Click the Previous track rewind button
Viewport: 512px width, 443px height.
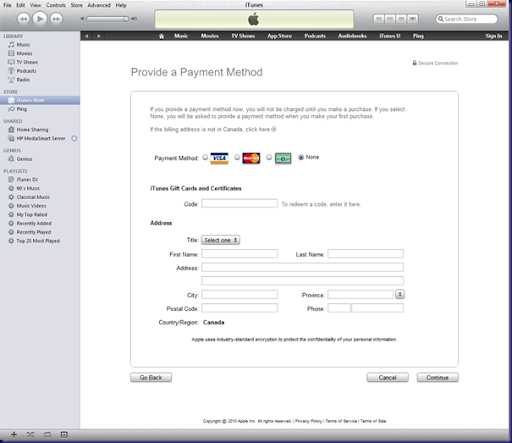click(x=23, y=19)
